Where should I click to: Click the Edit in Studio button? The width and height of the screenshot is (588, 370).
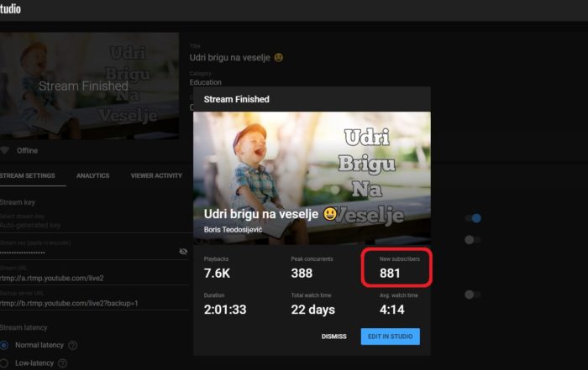391,336
